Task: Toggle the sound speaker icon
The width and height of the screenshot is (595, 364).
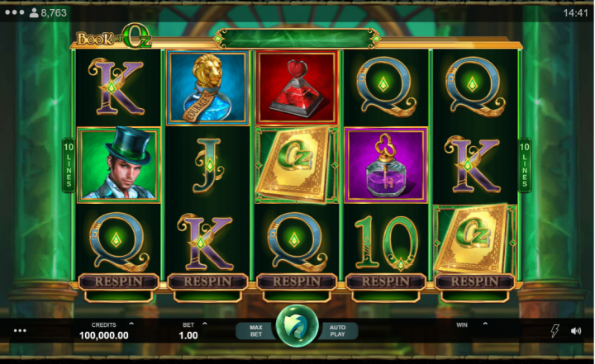Action: (x=576, y=331)
